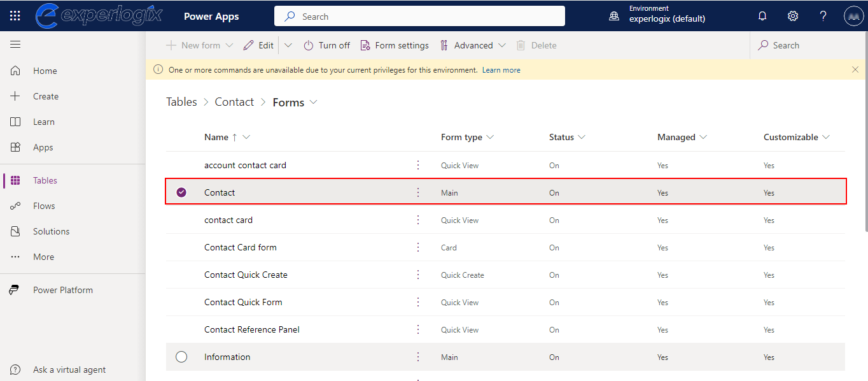Click the Learn more link
The width and height of the screenshot is (868, 381).
click(x=501, y=70)
